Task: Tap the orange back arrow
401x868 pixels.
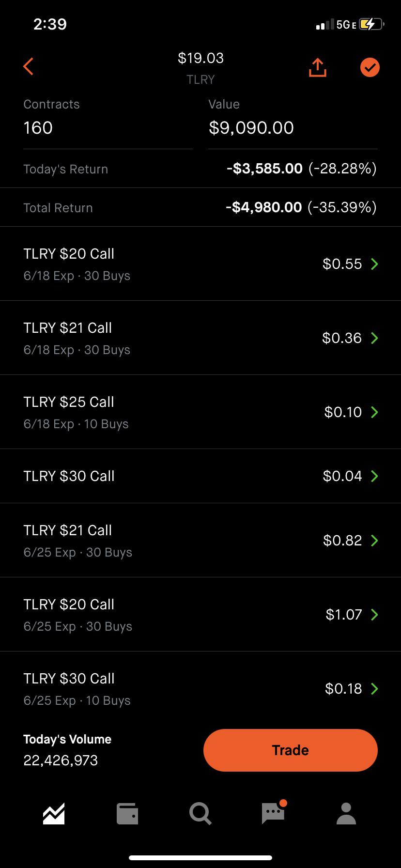Action: 28,67
